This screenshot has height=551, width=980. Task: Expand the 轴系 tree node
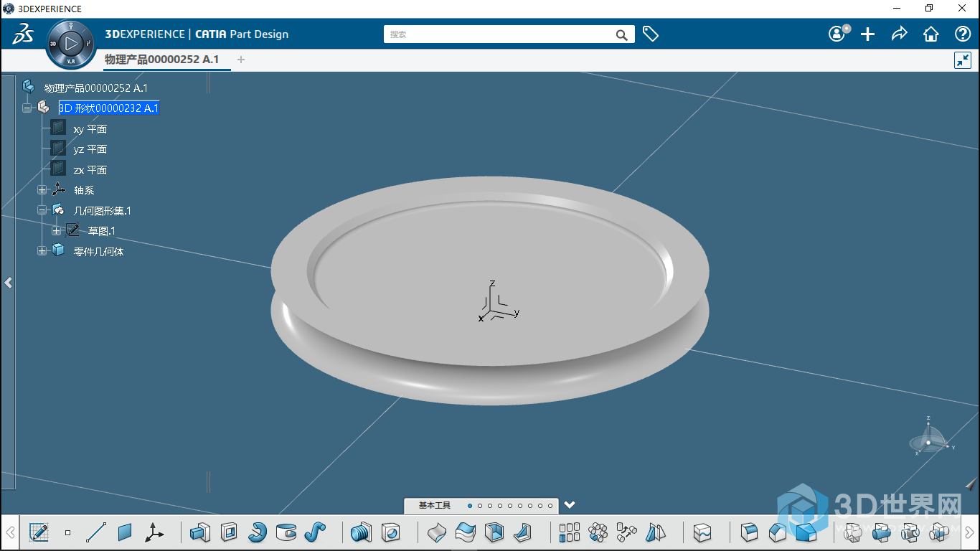[42, 190]
